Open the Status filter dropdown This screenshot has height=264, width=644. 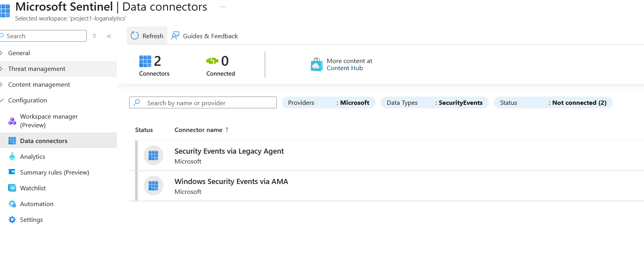[x=553, y=102]
